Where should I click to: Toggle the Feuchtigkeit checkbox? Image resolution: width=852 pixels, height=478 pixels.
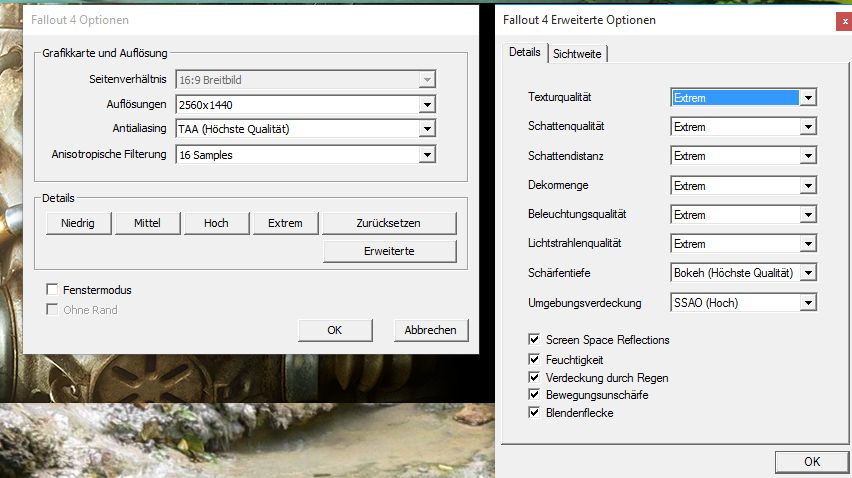coord(534,359)
